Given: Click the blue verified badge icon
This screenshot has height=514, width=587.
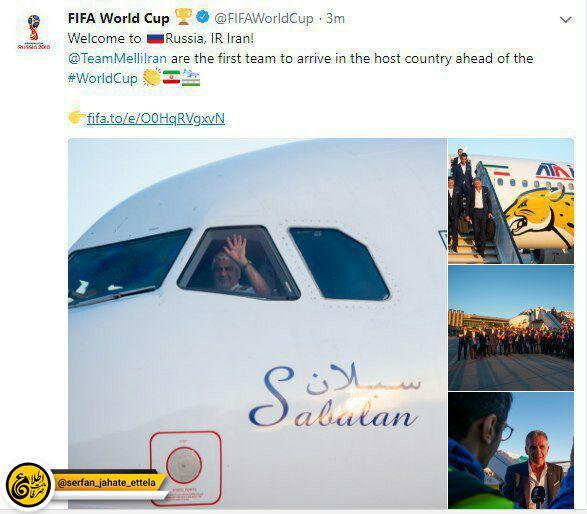Looking at the screenshot, I should pyautogui.click(x=203, y=17).
